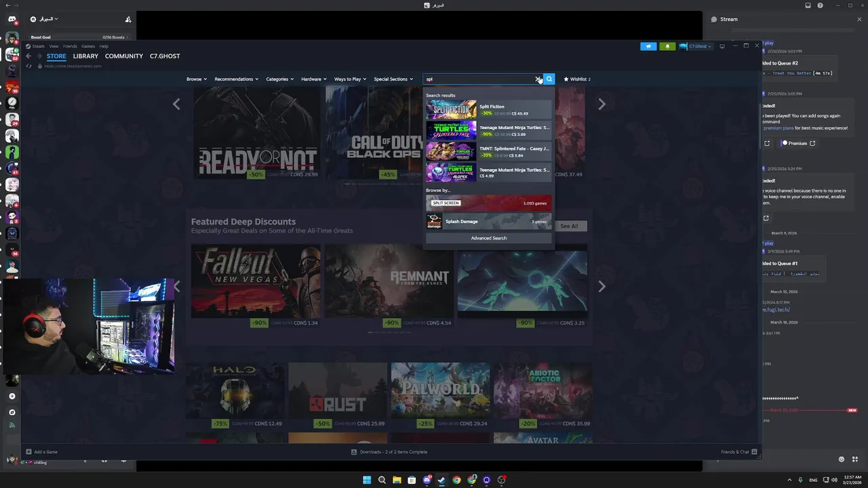This screenshot has width=868, height=488.
Task: Show next featured games with right arrow
Action: pos(601,104)
